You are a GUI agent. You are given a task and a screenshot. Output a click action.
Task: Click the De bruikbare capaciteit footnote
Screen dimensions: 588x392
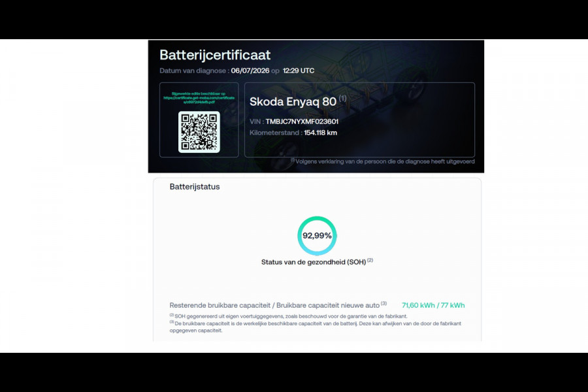(x=316, y=327)
